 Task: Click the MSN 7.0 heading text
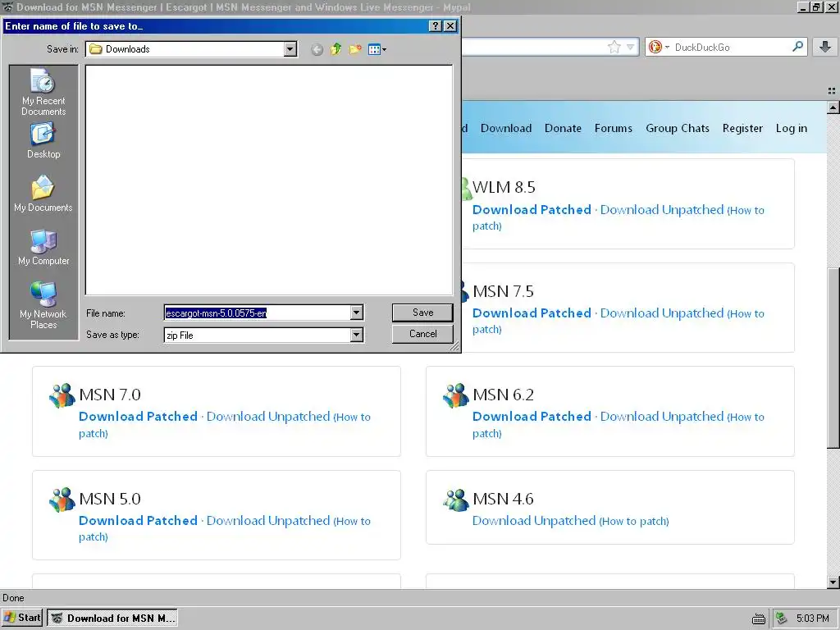tap(110, 395)
